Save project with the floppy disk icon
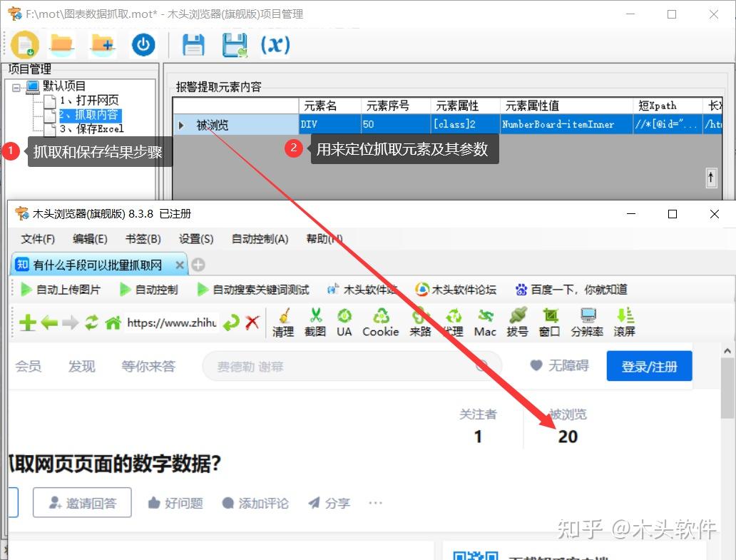This screenshot has width=736, height=560. 193,45
